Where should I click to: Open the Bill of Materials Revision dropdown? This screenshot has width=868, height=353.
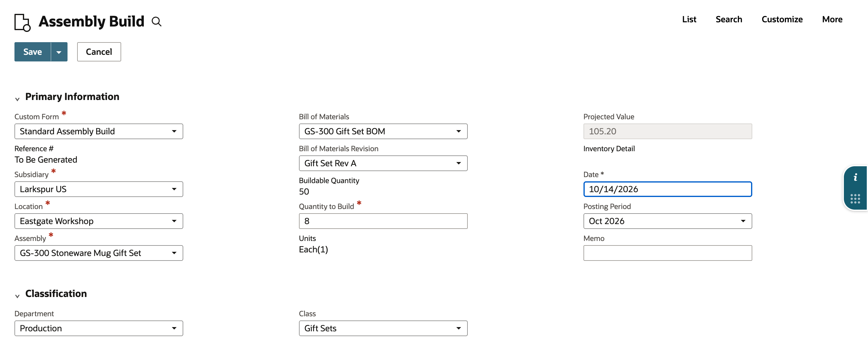(x=383, y=163)
